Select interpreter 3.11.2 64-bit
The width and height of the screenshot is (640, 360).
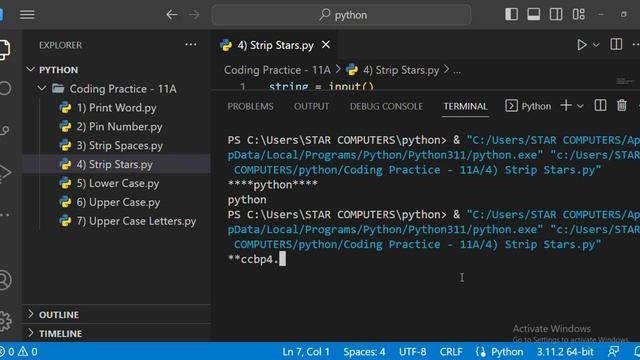[565, 351]
